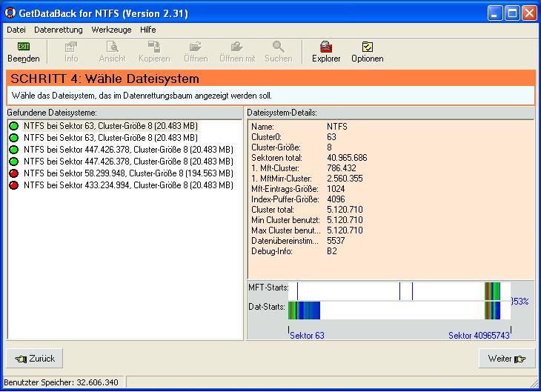Select second NTFS bei Sektor 447.426.378 entry

click(128, 161)
